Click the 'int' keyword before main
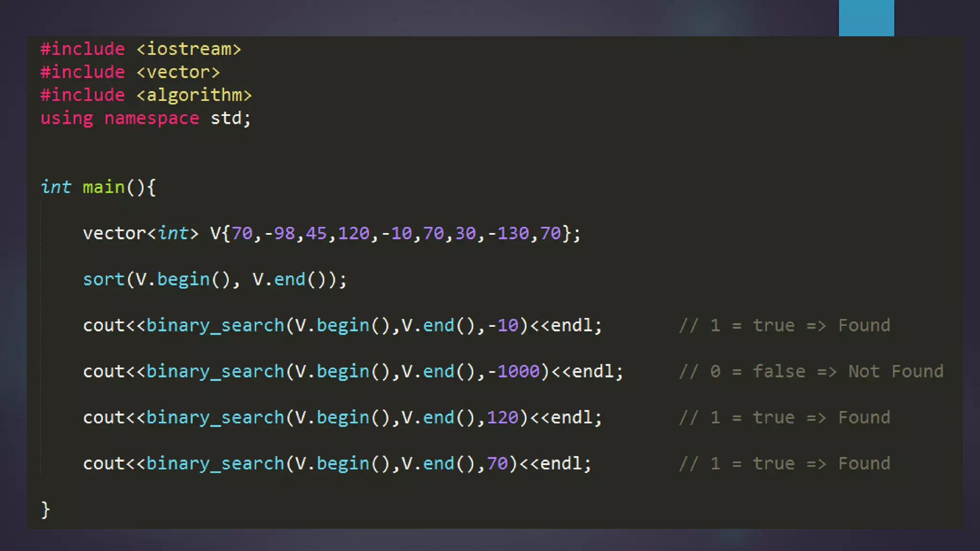Screen dimensions: 980x551 tap(56, 187)
